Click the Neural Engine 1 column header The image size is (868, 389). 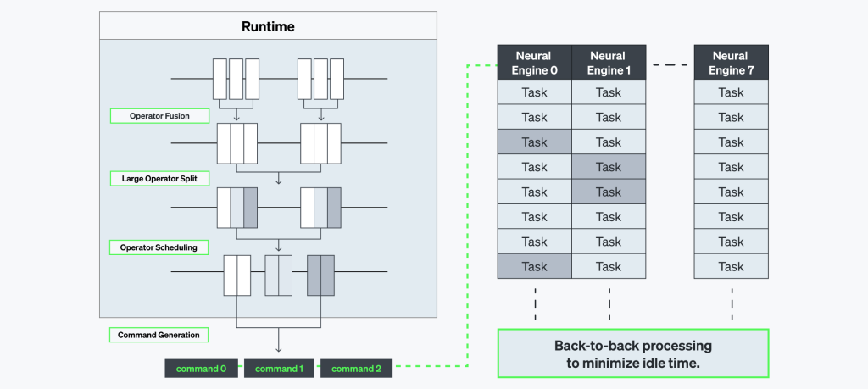click(x=609, y=63)
